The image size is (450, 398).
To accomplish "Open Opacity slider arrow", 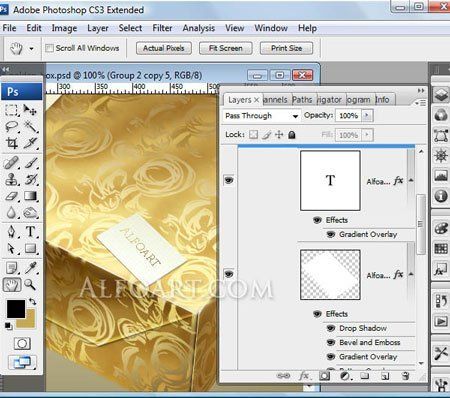I will point(367,116).
